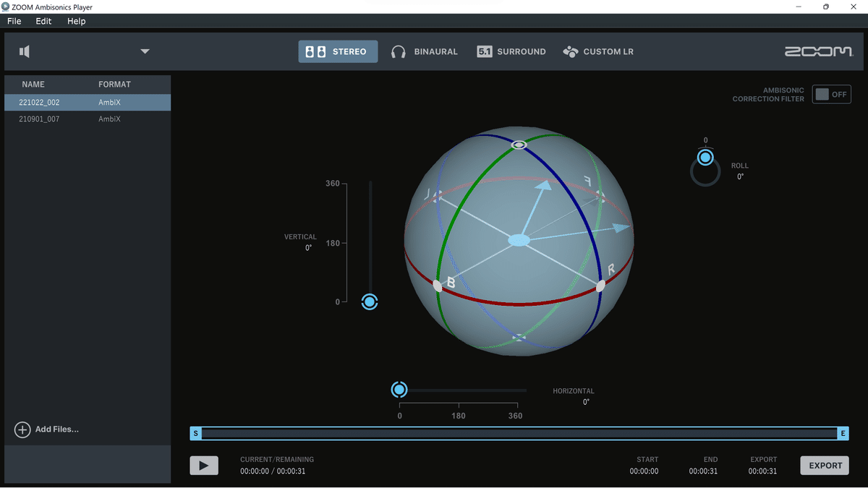
Task: Maximize the application window
Action: 825,7
